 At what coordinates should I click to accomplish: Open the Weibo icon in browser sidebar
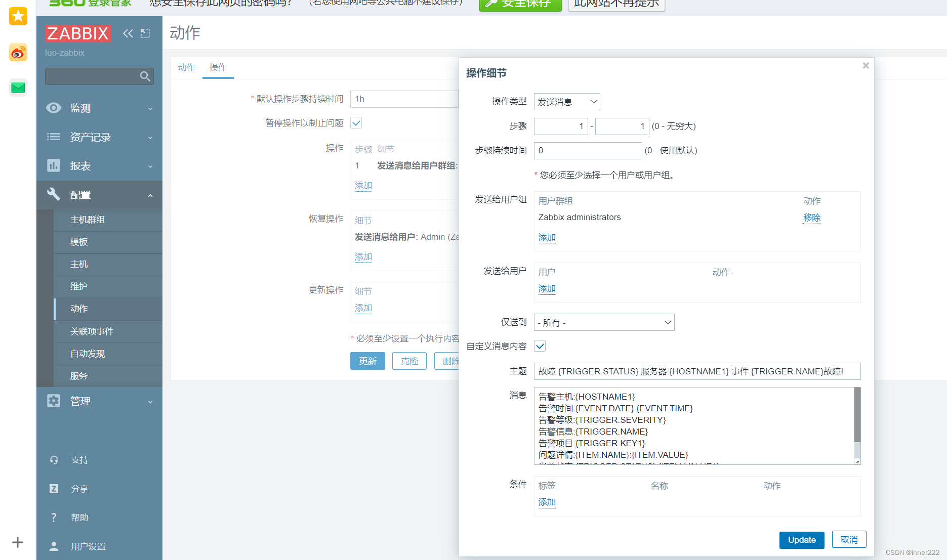(18, 52)
